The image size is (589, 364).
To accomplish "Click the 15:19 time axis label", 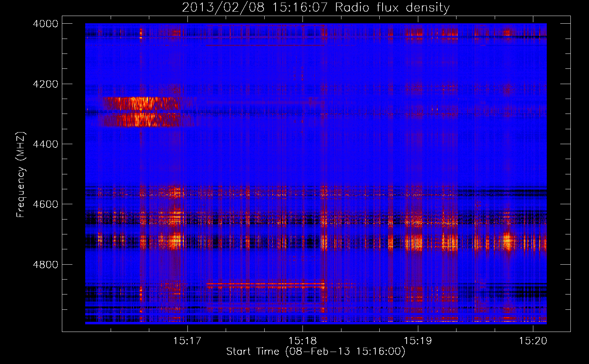I will [418, 341].
